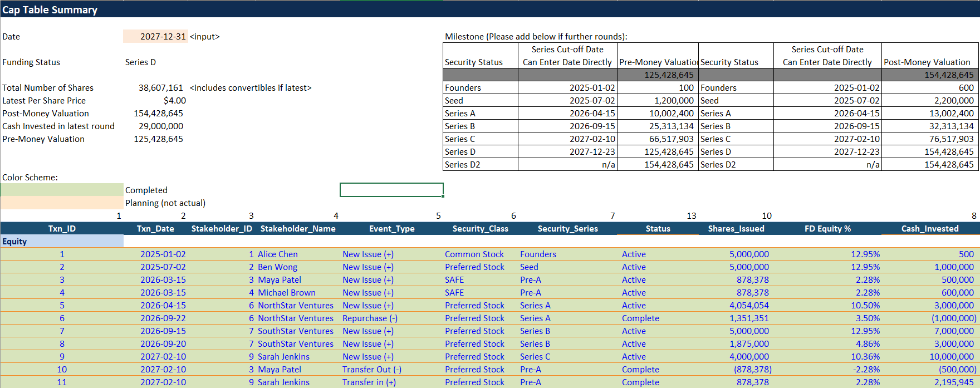
Task: Click the 10.50% FD Equity cell
Action: [x=827, y=306]
